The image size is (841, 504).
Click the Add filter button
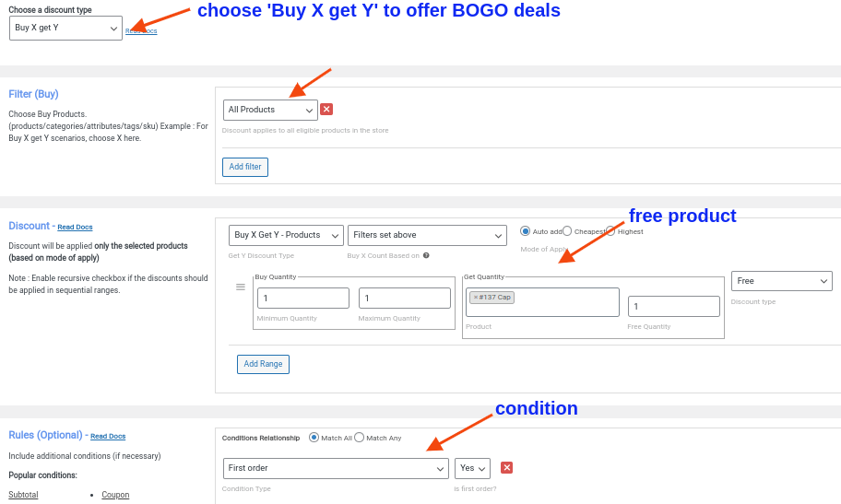(x=245, y=167)
